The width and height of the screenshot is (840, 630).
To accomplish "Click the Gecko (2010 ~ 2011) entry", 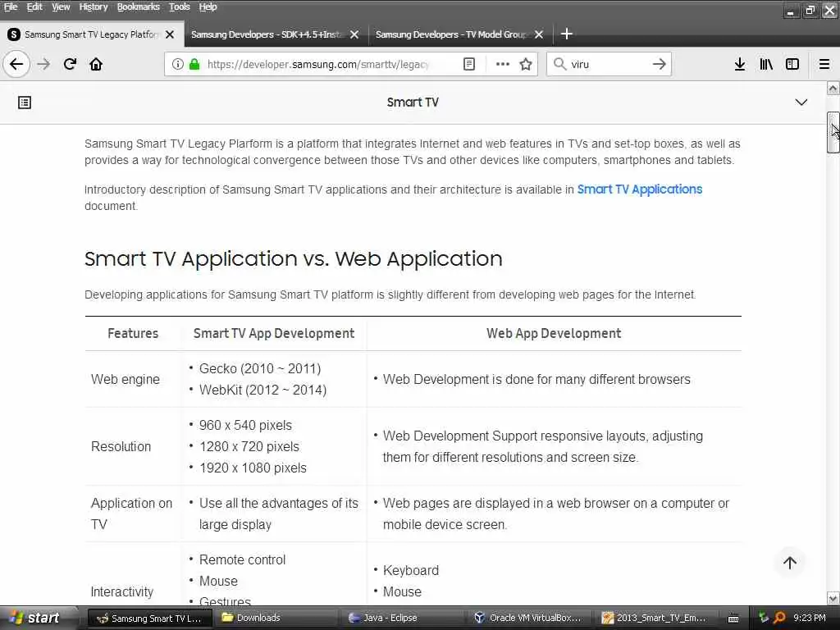I will 260,368.
